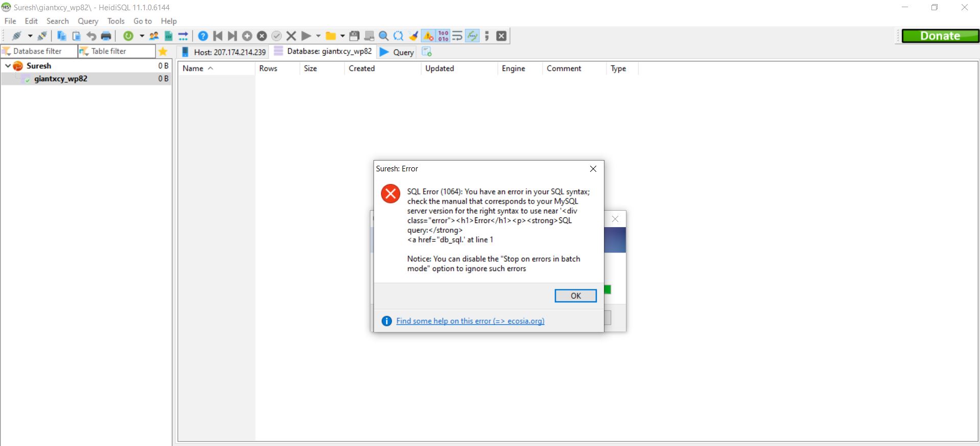This screenshot has height=446, width=980.
Task: Open the Search menu
Action: [57, 21]
